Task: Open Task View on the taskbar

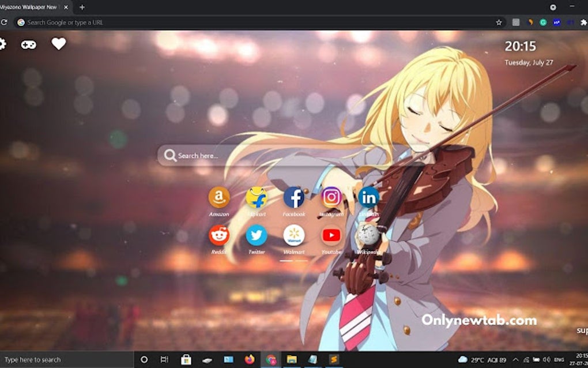Action: (164, 360)
